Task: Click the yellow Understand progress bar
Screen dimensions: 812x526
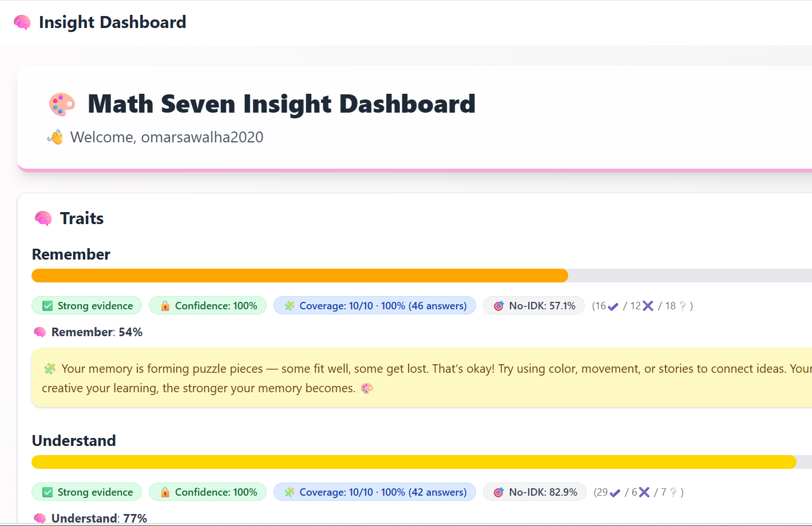Action: pyautogui.click(x=414, y=462)
